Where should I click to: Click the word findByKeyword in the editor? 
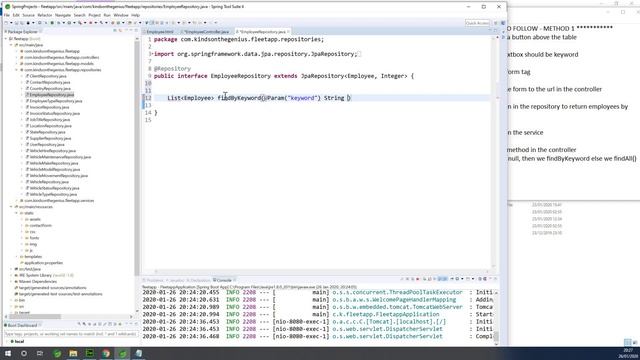tap(239, 98)
